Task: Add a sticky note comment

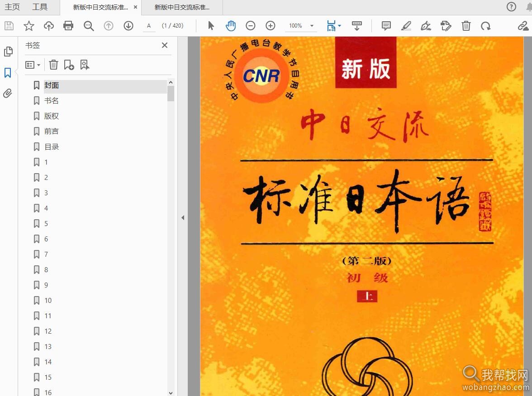Action: pyautogui.click(x=386, y=26)
